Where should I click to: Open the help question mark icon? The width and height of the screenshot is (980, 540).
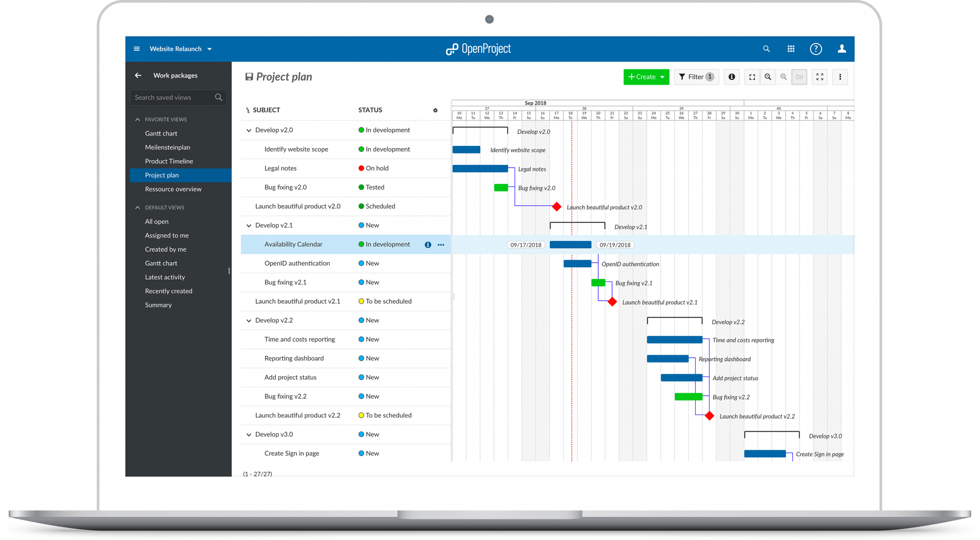[816, 49]
